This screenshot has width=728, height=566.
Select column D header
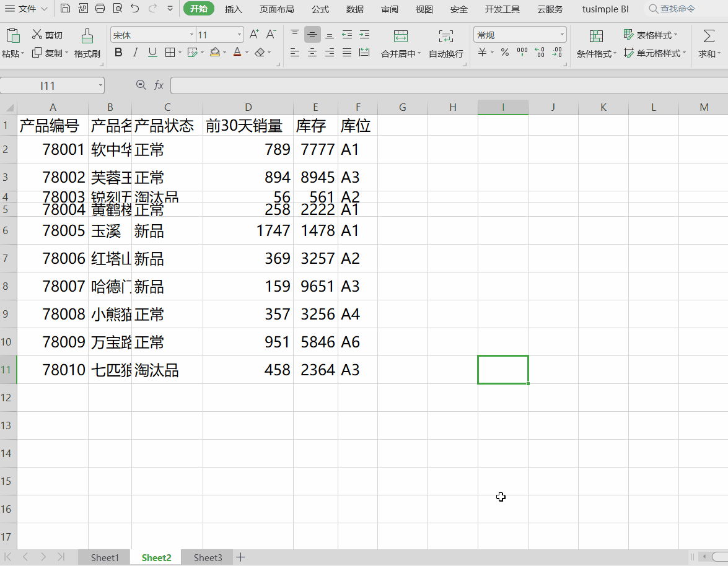click(x=248, y=107)
